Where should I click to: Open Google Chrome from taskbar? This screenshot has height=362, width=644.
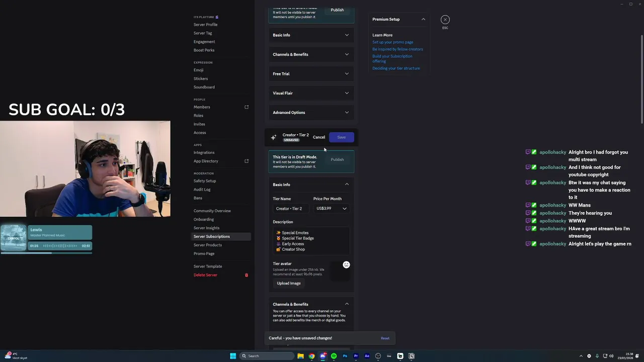[311, 356]
